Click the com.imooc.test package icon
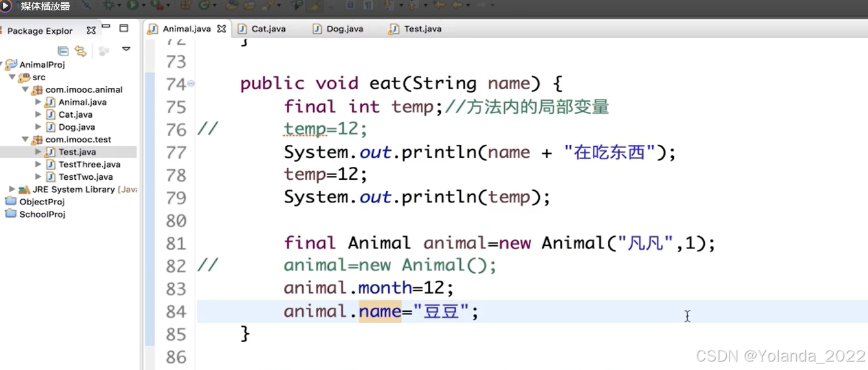The width and height of the screenshot is (868, 370). point(37,140)
